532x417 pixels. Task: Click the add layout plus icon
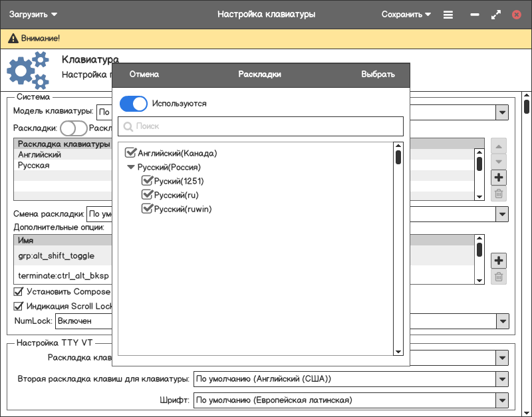(x=499, y=178)
